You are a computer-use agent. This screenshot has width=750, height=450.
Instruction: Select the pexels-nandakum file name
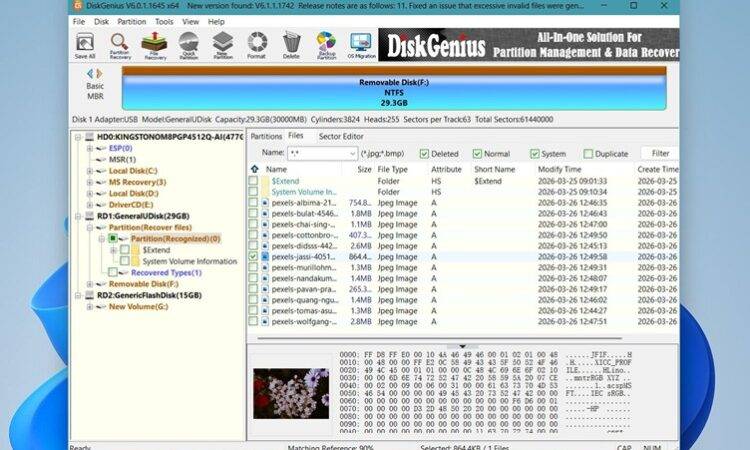point(303,278)
